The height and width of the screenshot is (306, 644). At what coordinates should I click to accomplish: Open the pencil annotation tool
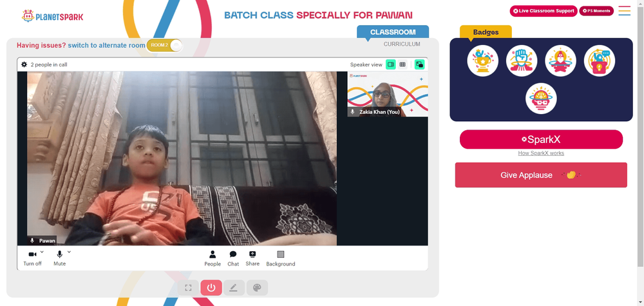(x=234, y=288)
